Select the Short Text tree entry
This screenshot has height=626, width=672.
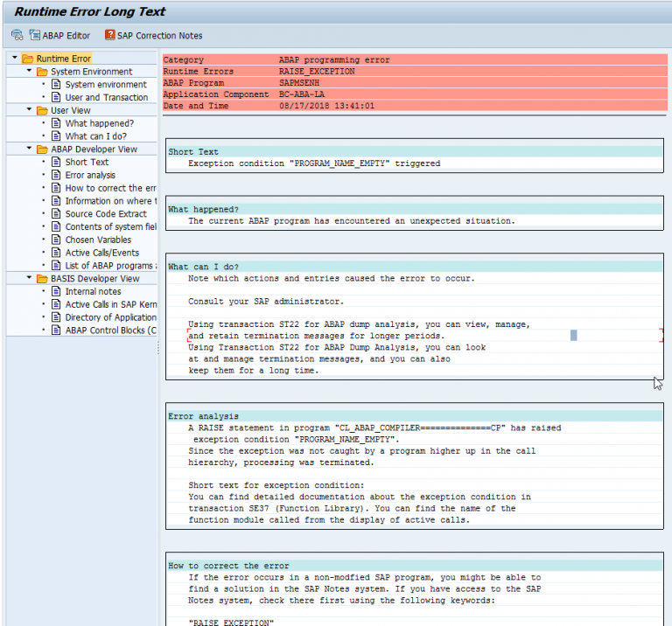point(87,162)
